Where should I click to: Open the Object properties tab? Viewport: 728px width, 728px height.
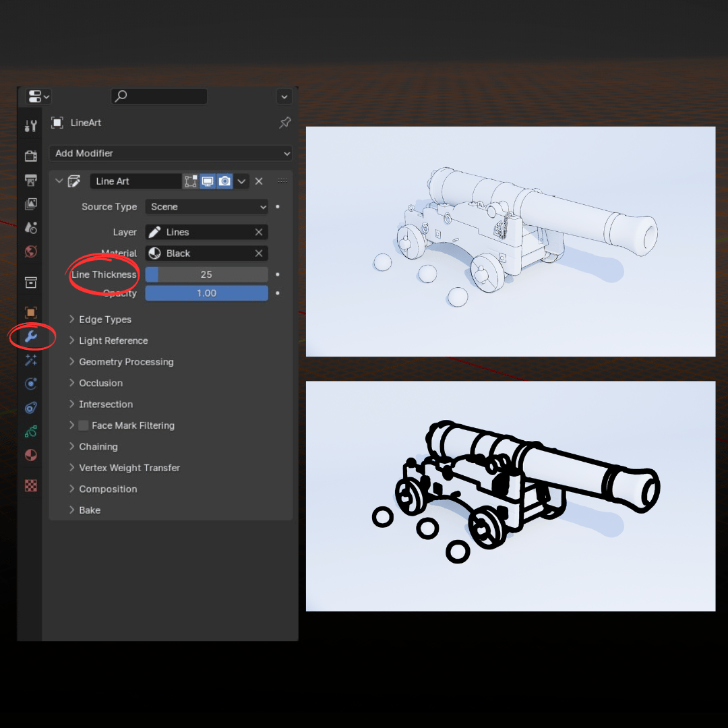pyautogui.click(x=30, y=313)
